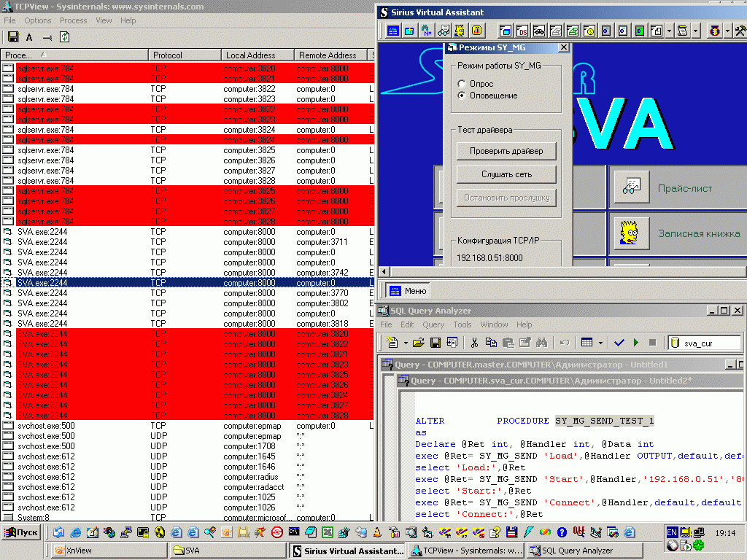Click the Refresh icon in TCPView toolbar

(64, 37)
